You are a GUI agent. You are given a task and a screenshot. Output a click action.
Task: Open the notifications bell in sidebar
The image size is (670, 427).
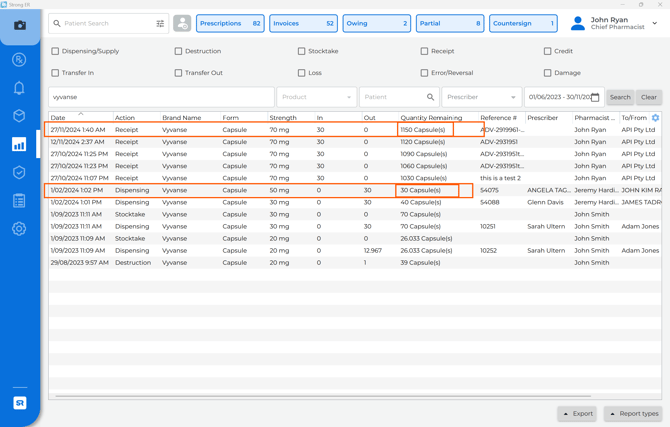coord(19,88)
